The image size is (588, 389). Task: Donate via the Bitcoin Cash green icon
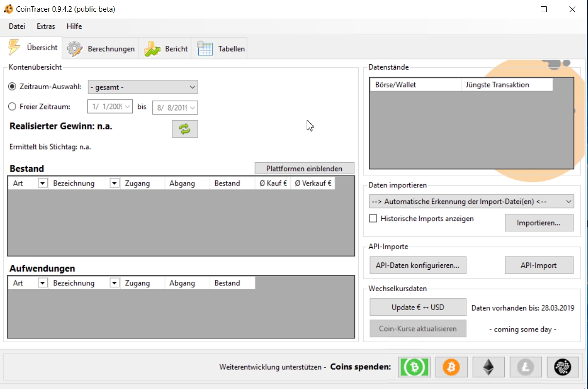click(x=414, y=367)
